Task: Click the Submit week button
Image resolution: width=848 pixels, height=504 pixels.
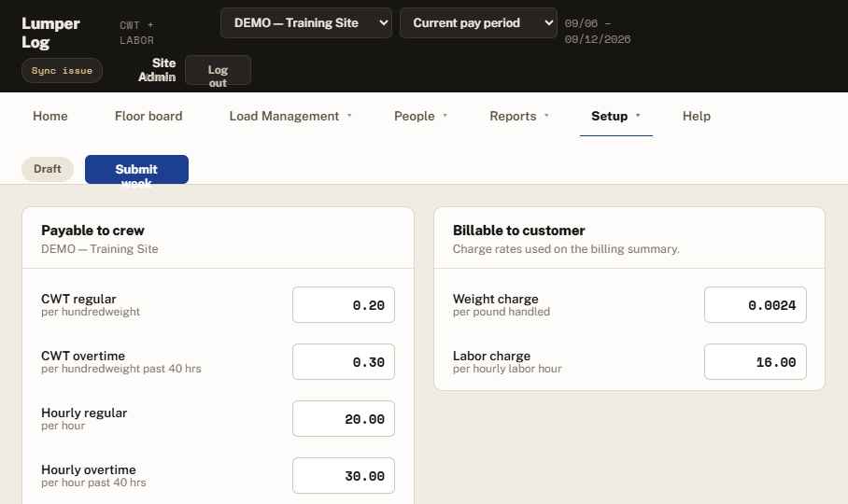Action: [x=137, y=170]
